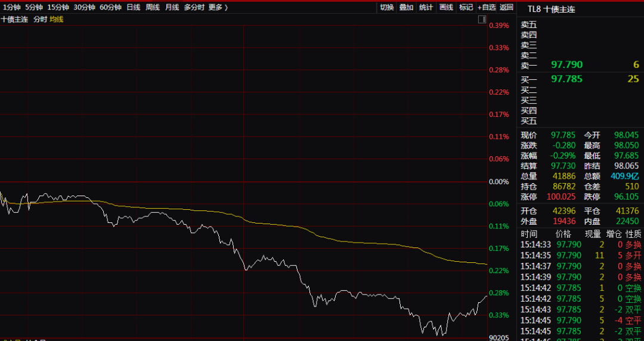Click the 买一 volume 25
The height and width of the screenshot is (341, 644).
[633, 79]
